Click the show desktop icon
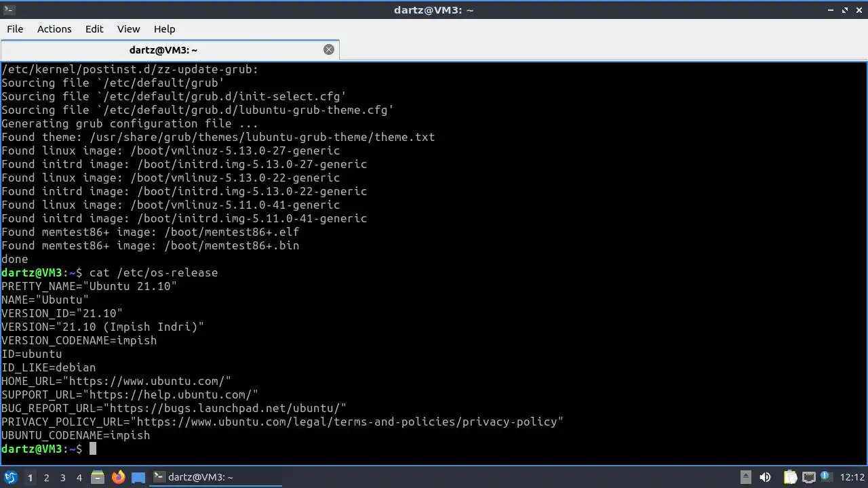This screenshot has height=488, width=868. pyautogui.click(x=138, y=477)
